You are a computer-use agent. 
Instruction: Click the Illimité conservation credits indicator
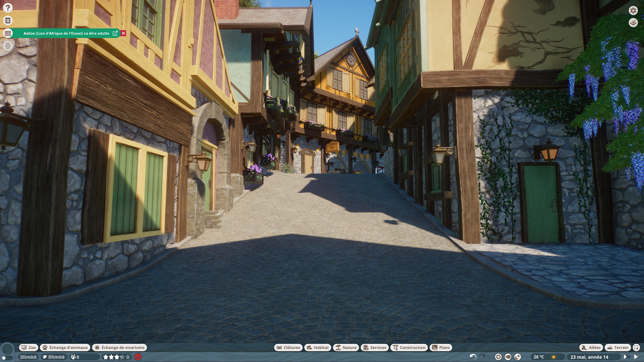53,357
